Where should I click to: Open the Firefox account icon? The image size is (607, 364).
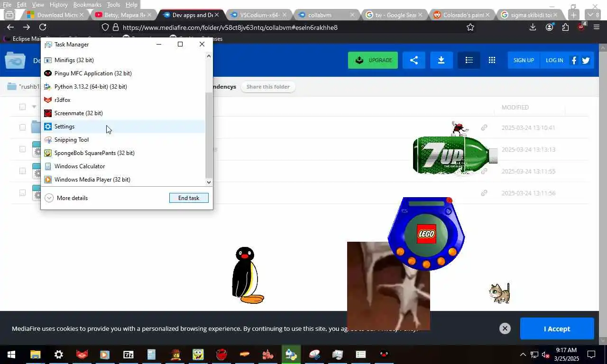pos(549,27)
